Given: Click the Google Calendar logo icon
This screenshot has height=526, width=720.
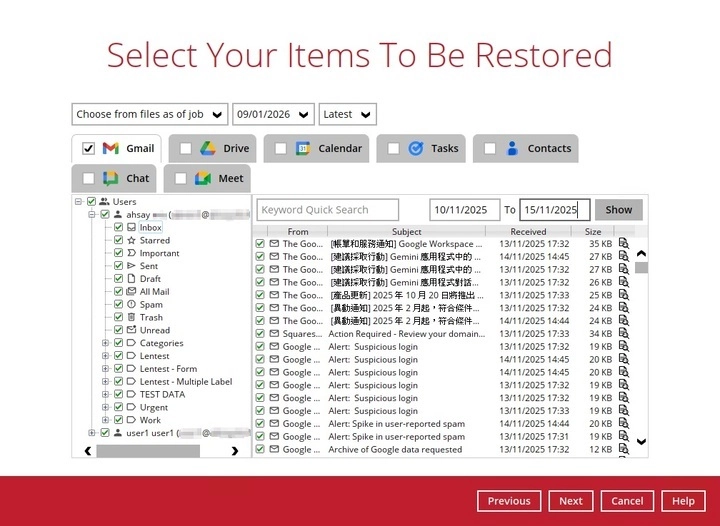Looking at the screenshot, I should pos(303,148).
